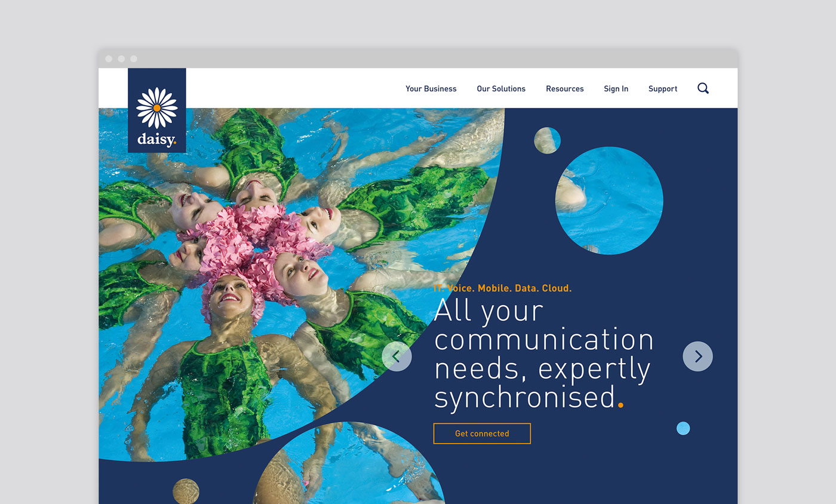Select Resources in the navigation bar

tap(564, 89)
